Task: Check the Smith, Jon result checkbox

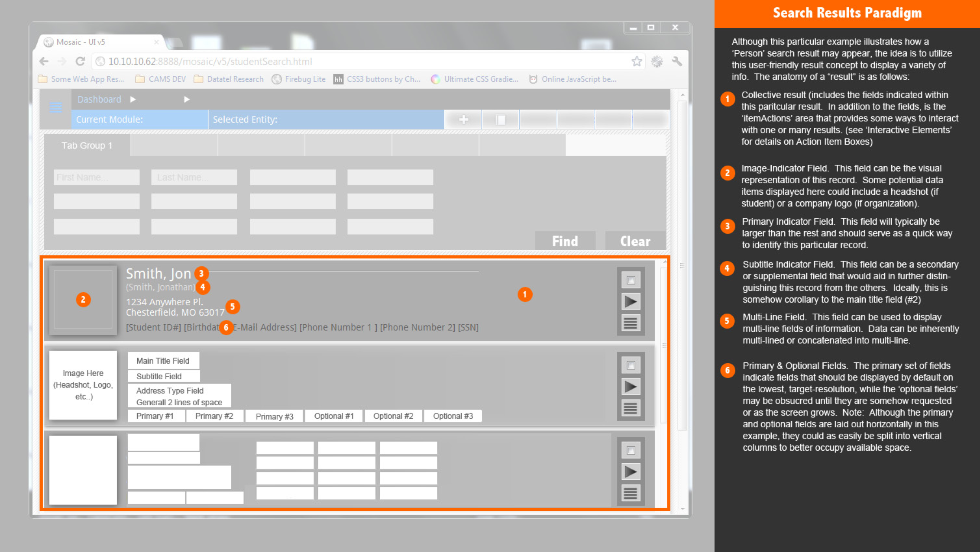Action: point(631,280)
